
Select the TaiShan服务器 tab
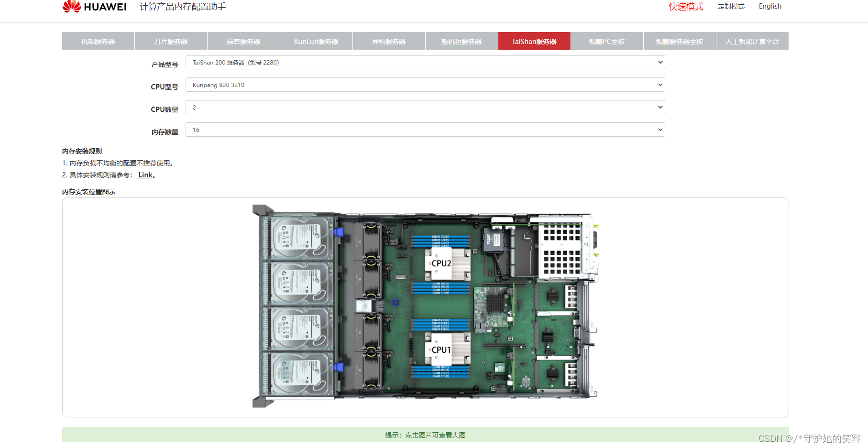pos(534,41)
